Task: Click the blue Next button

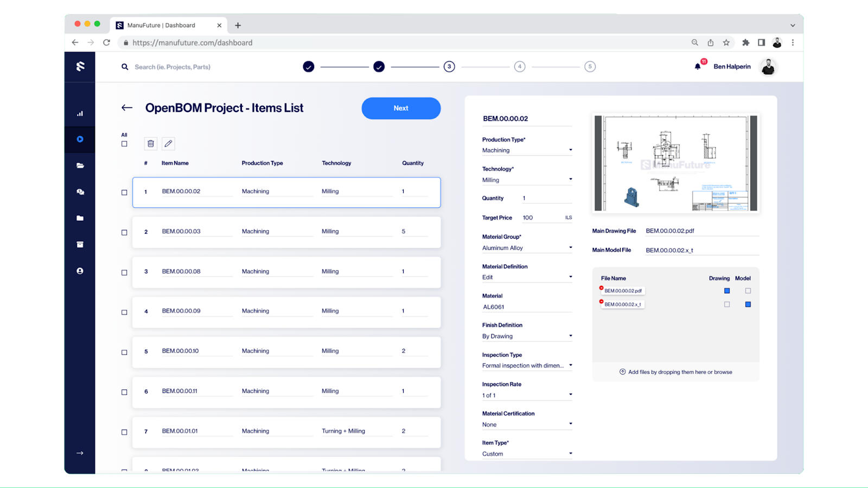Action: click(401, 108)
